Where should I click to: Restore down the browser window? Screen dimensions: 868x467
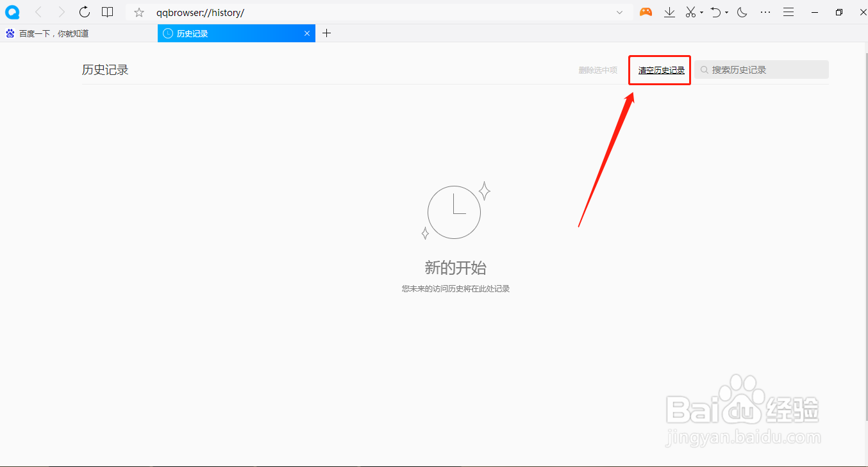click(x=840, y=12)
